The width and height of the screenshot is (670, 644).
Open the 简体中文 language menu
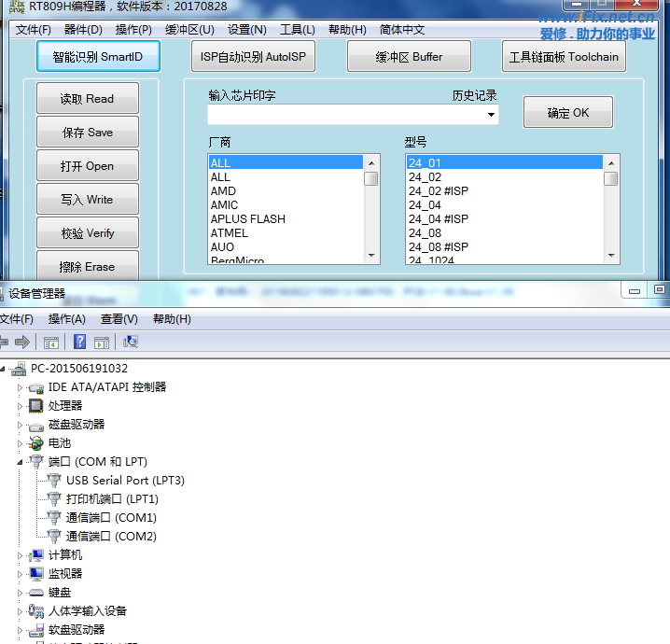(402, 30)
